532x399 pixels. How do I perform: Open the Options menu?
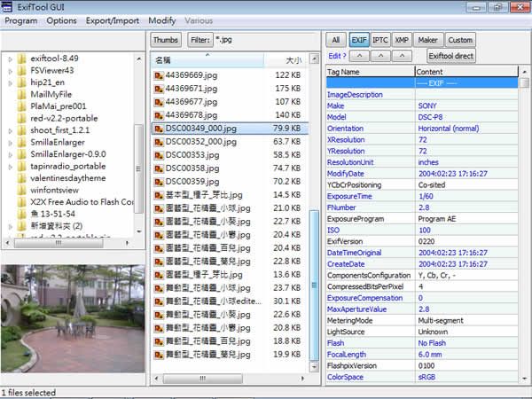coord(61,20)
